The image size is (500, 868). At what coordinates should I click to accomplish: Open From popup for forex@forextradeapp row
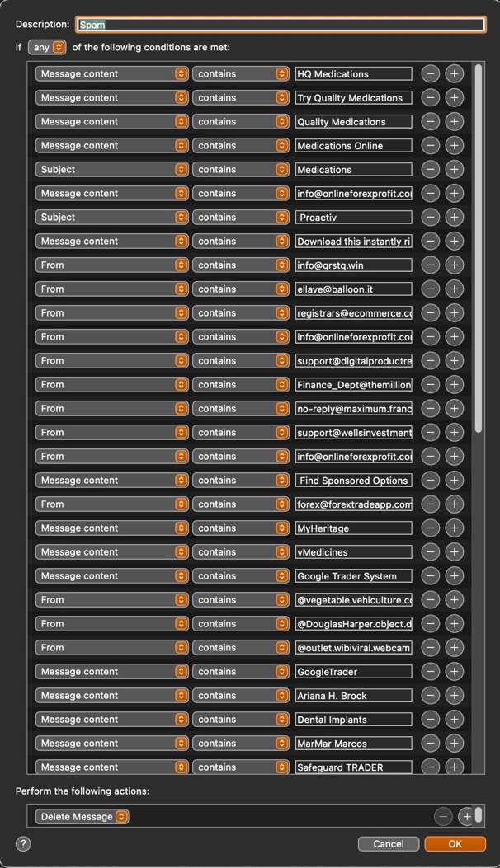(111, 504)
